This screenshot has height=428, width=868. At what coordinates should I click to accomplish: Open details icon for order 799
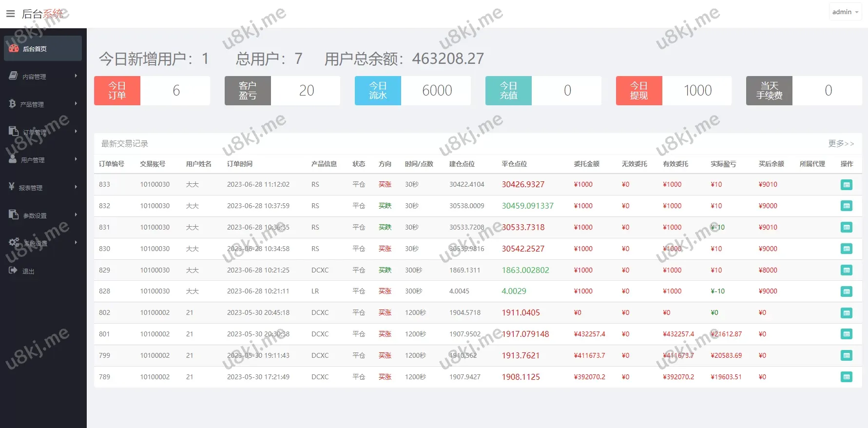[847, 356]
